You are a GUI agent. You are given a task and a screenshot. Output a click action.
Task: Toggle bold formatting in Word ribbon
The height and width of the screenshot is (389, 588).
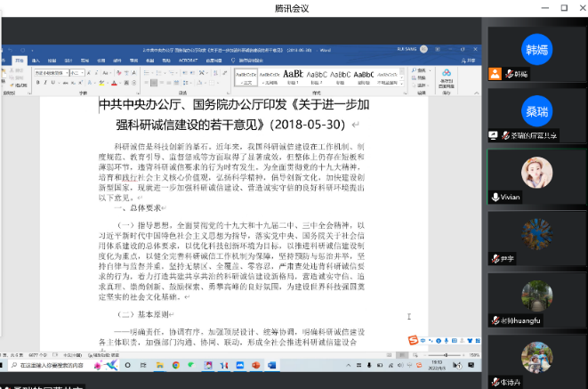pos(38,81)
